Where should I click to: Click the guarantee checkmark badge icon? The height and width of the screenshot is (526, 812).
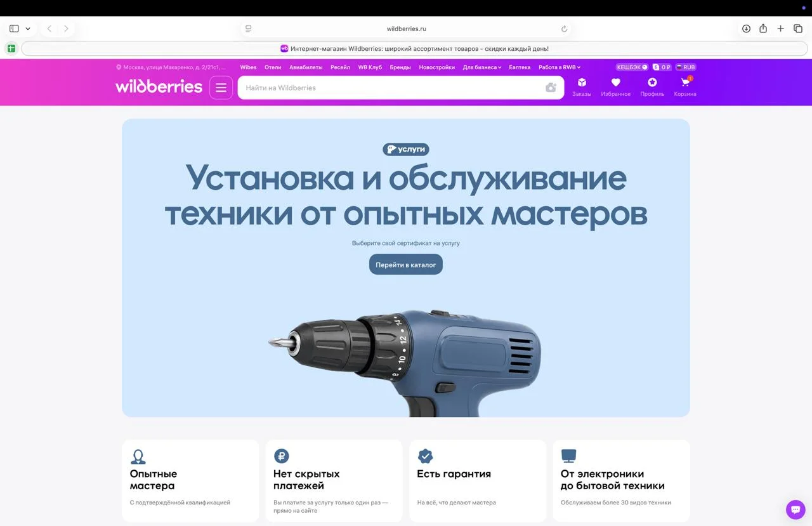[425, 456]
